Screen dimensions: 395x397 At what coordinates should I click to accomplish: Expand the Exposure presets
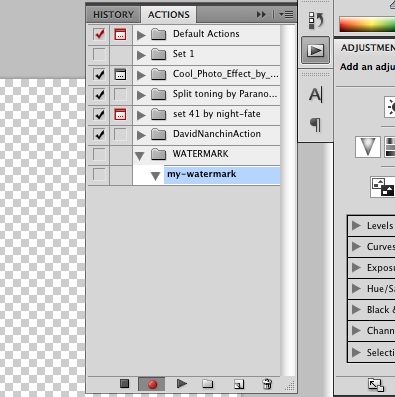pyautogui.click(x=356, y=268)
